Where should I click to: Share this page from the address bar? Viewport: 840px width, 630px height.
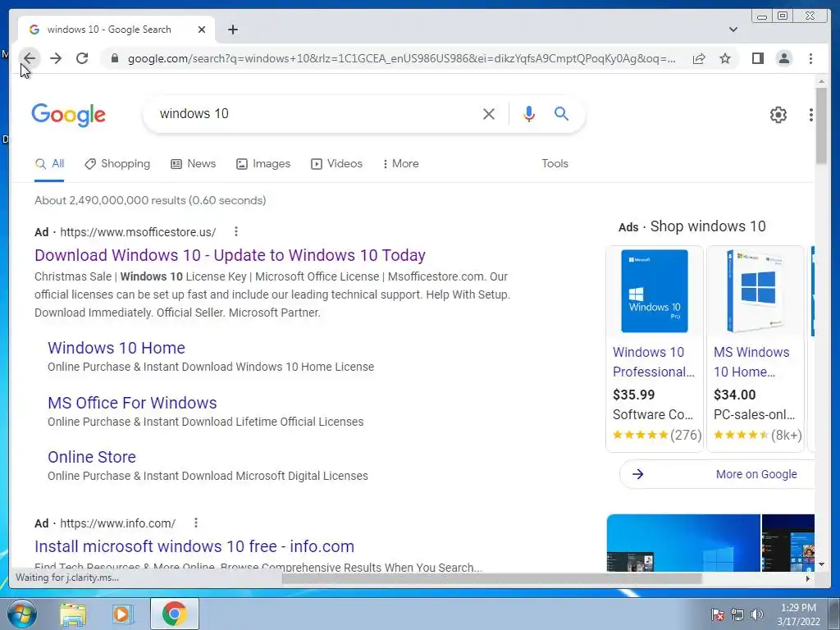tap(699, 58)
